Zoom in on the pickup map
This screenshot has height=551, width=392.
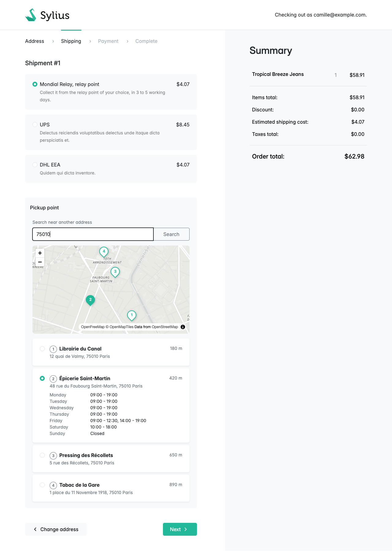point(40,253)
